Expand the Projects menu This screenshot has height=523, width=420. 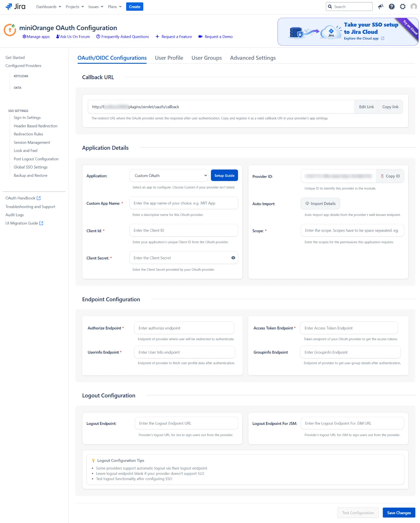(75, 7)
